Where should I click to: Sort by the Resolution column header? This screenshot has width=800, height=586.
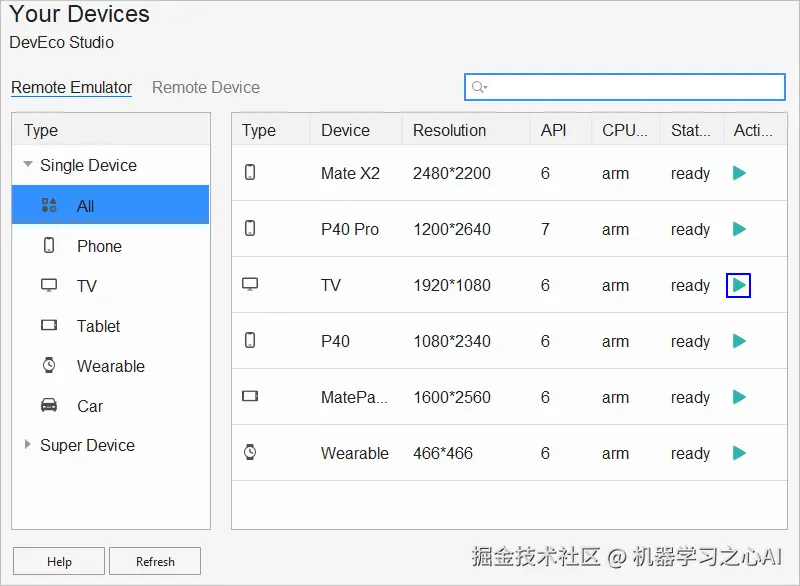450,130
